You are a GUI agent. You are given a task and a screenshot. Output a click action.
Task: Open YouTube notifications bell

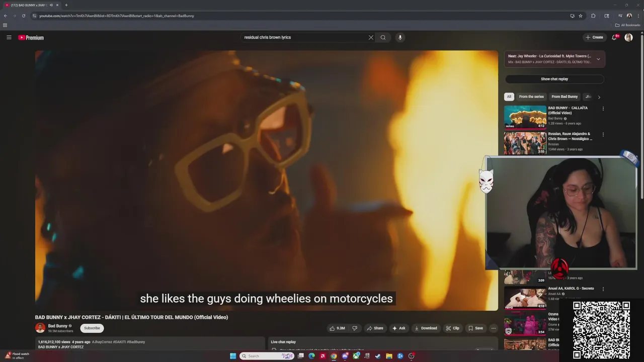pos(614,37)
